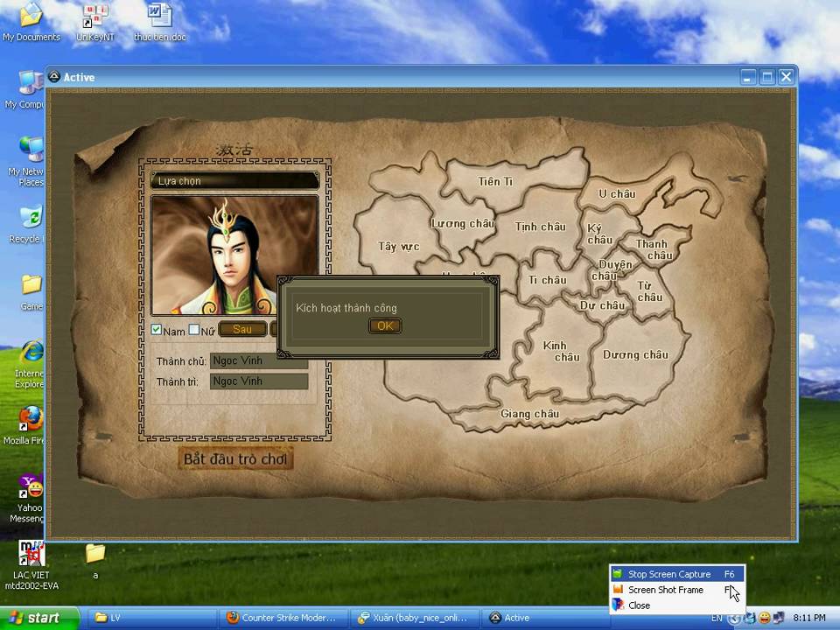The image size is (840, 630).
Task: Select U châu region on the map
Action: [617, 193]
